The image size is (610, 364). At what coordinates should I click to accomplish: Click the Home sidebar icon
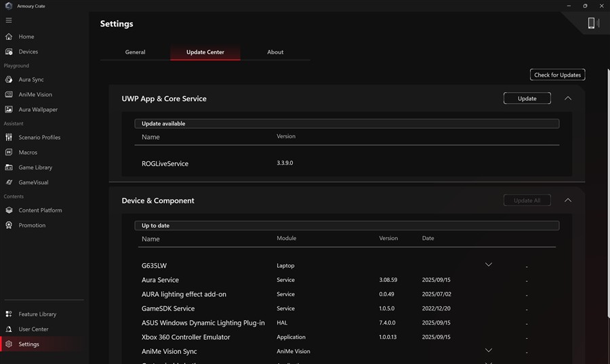[x=9, y=37]
